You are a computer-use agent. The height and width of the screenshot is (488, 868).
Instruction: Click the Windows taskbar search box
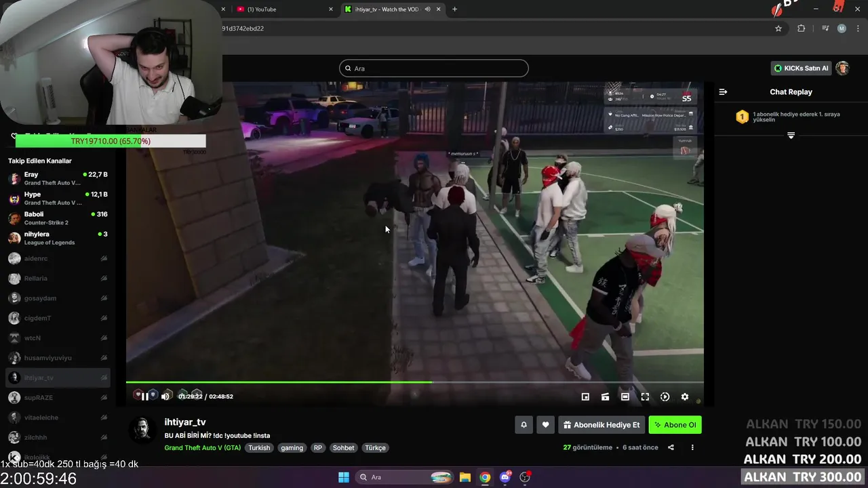coord(403,477)
